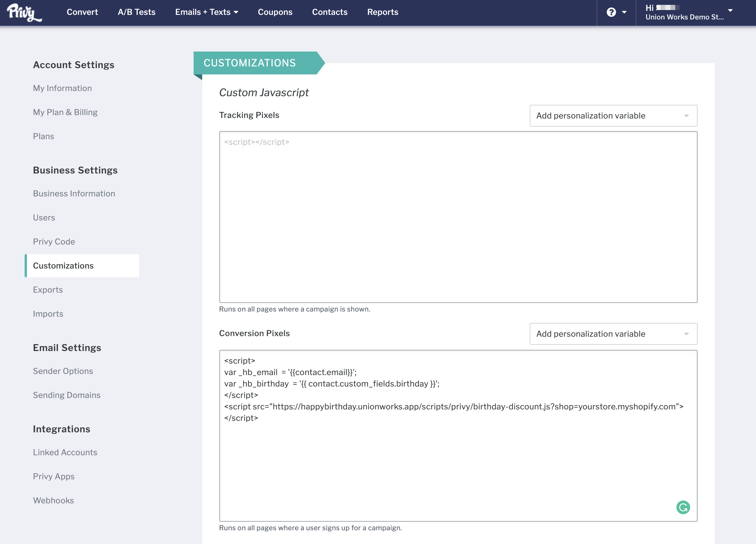Open Linked Accounts integrations
The image size is (756, 544).
coord(65,452)
